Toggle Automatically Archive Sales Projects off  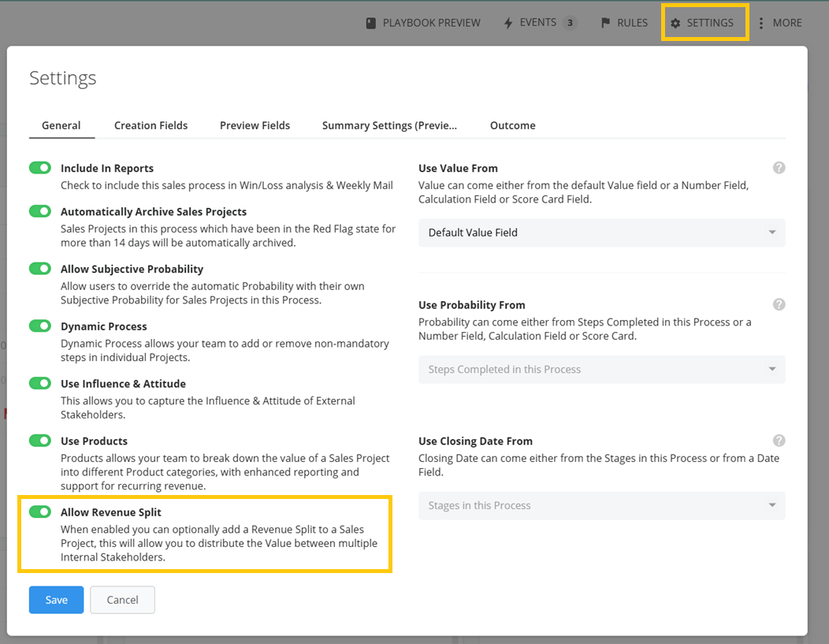pos(40,211)
